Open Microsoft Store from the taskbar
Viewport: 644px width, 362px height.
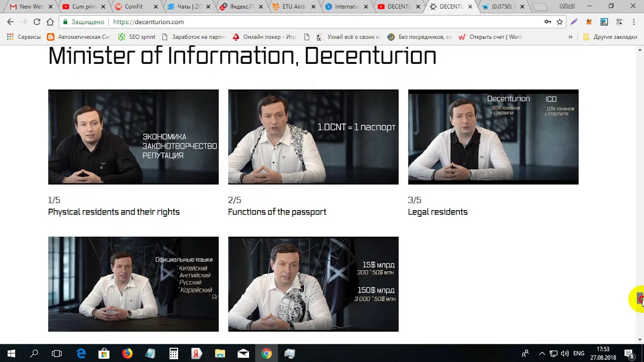104,353
